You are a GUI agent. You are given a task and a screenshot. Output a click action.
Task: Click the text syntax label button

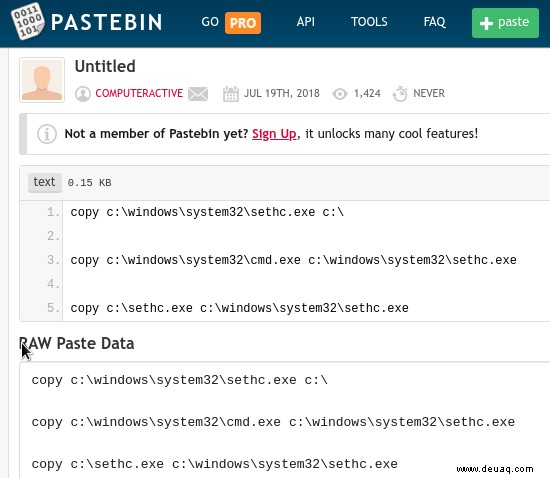pos(45,182)
